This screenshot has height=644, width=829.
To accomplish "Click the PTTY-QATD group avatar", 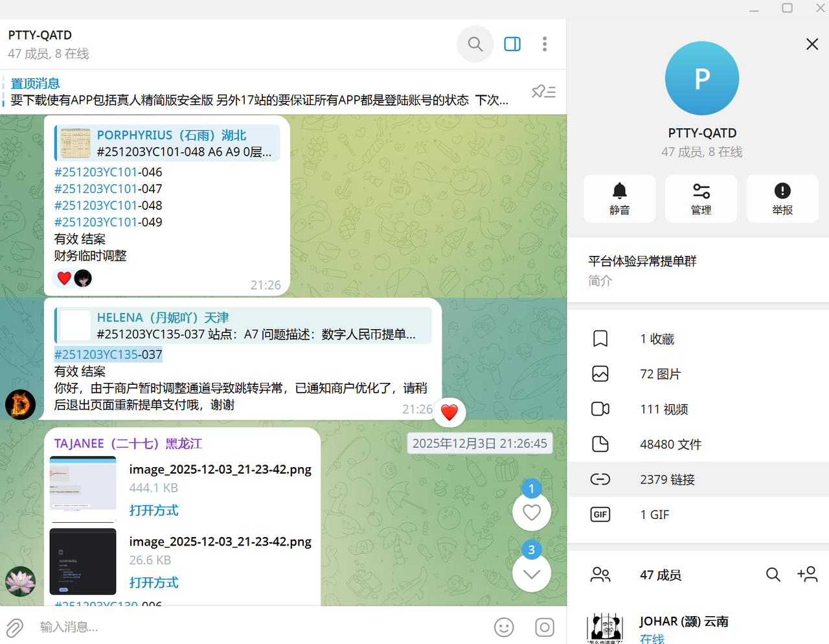I will (x=702, y=78).
